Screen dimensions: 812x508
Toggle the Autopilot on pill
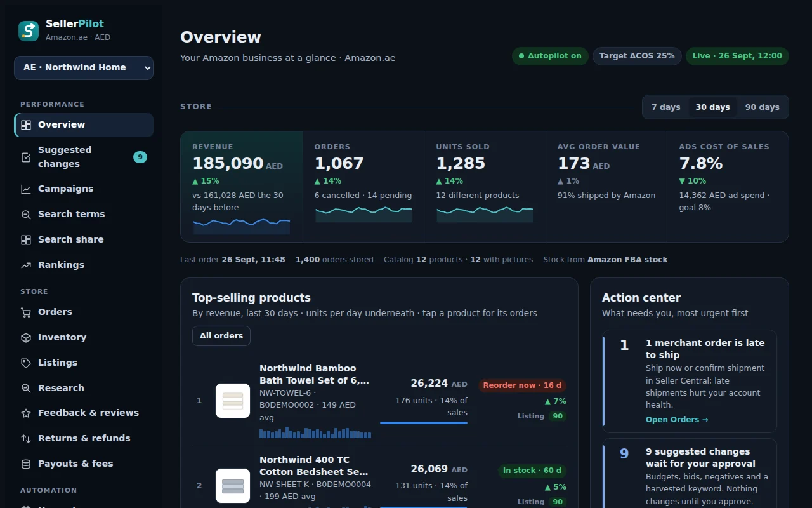(x=550, y=56)
